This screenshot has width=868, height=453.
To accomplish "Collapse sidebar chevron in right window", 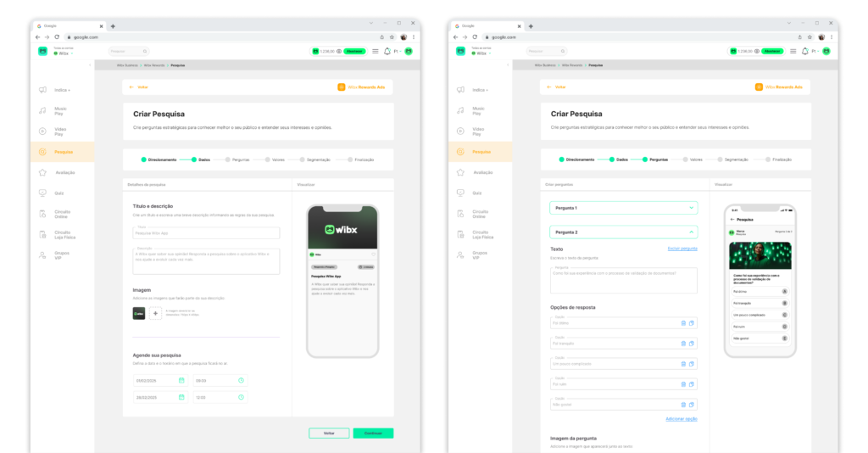I will (508, 64).
